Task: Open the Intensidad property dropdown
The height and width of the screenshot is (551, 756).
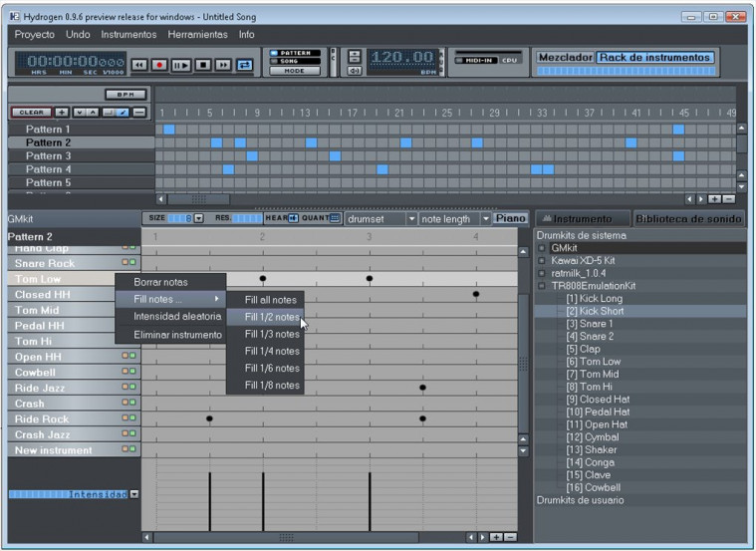Action: 134,494
